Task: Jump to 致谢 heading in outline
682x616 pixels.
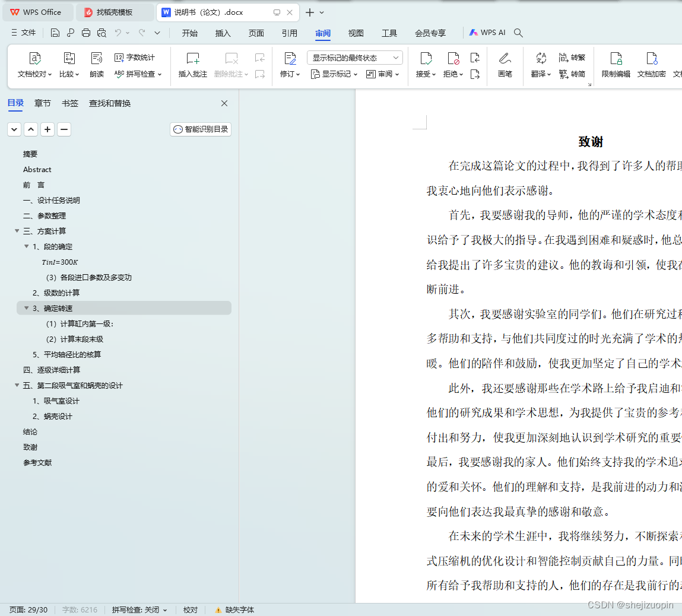Action: [30, 447]
